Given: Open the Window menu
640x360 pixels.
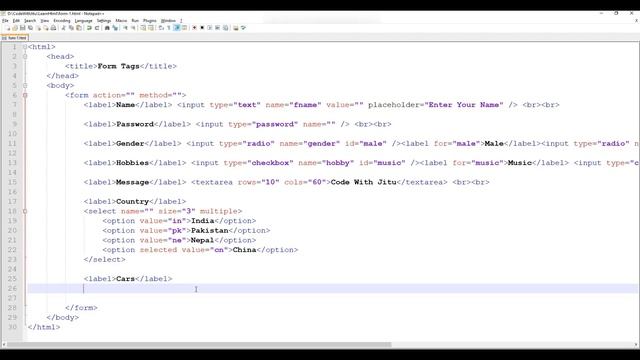Looking at the screenshot, I should pyautogui.click(x=168, y=20).
